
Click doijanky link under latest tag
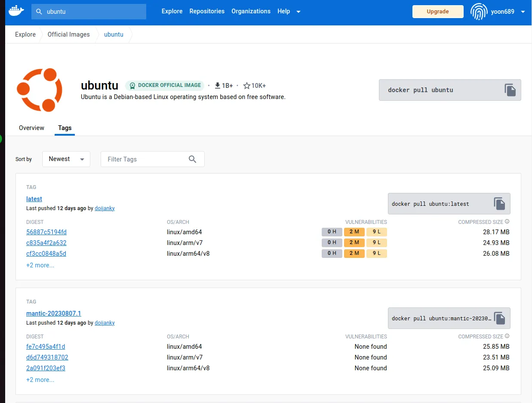105,208
